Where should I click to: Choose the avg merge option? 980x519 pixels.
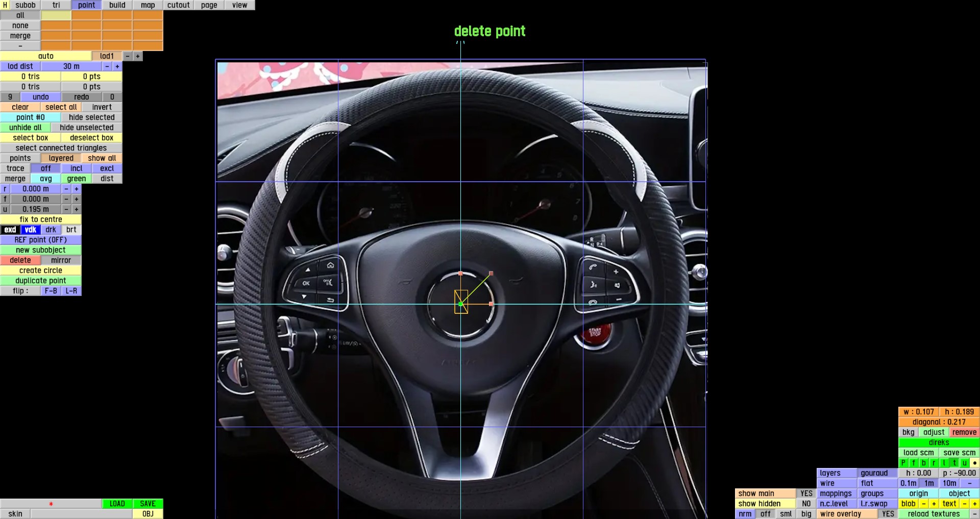[x=46, y=179]
